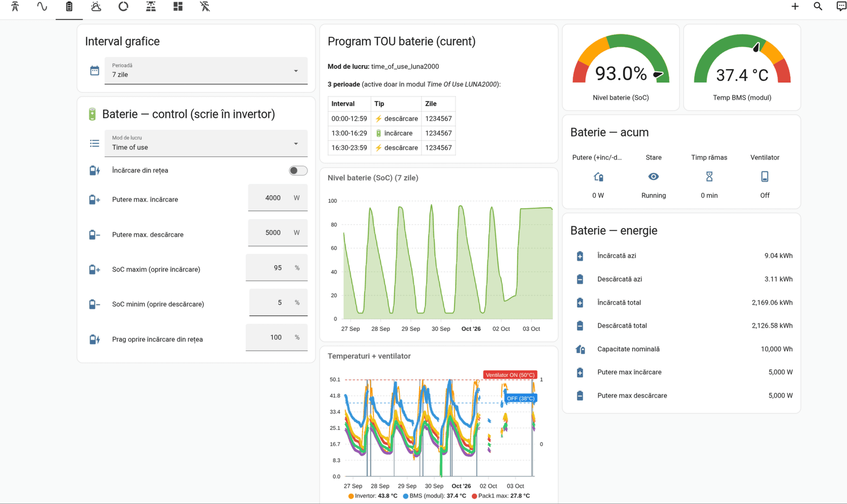Open Încărcată total 2,169.06 kWh entry
Viewport: 847px width, 504px height.
point(681,303)
